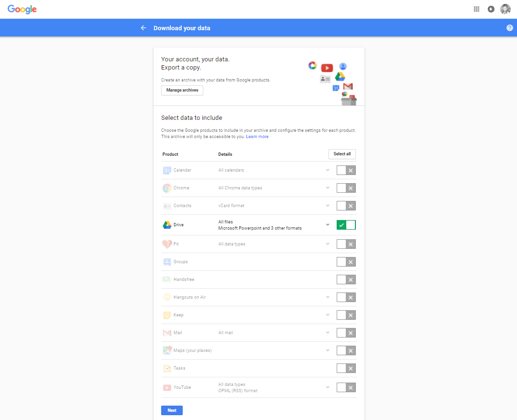Screen dimensions: 517x420
Task: Click the 'All calendars' details text
Action: pos(231,170)
